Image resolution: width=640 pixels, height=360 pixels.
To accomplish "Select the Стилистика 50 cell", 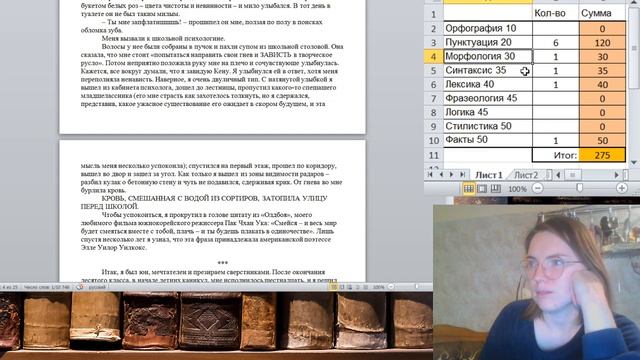I will [x=488, y=126].
